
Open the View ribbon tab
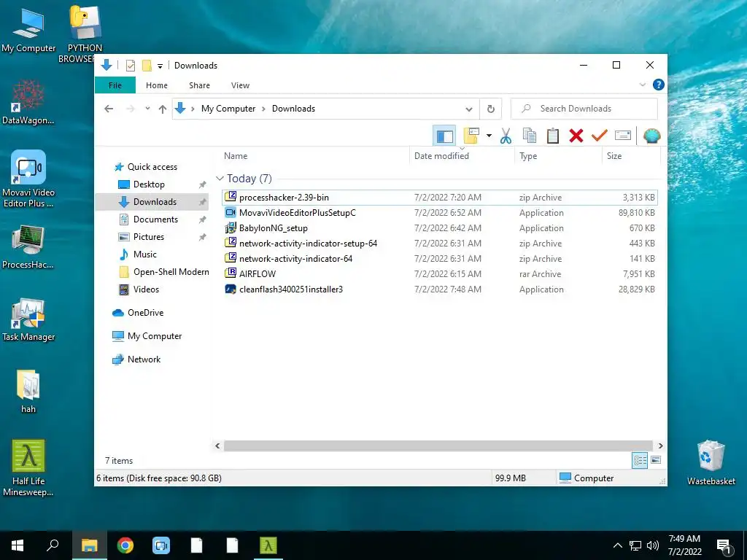[240, 85]
